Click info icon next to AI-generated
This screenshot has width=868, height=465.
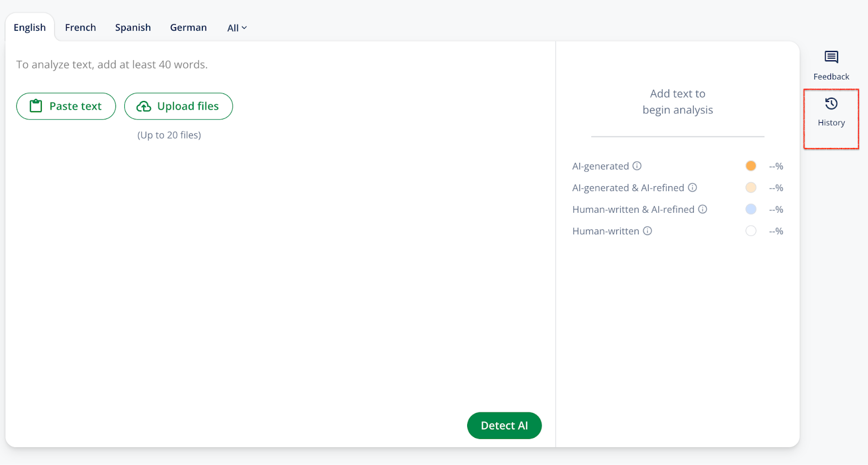[x=637, y=166]
